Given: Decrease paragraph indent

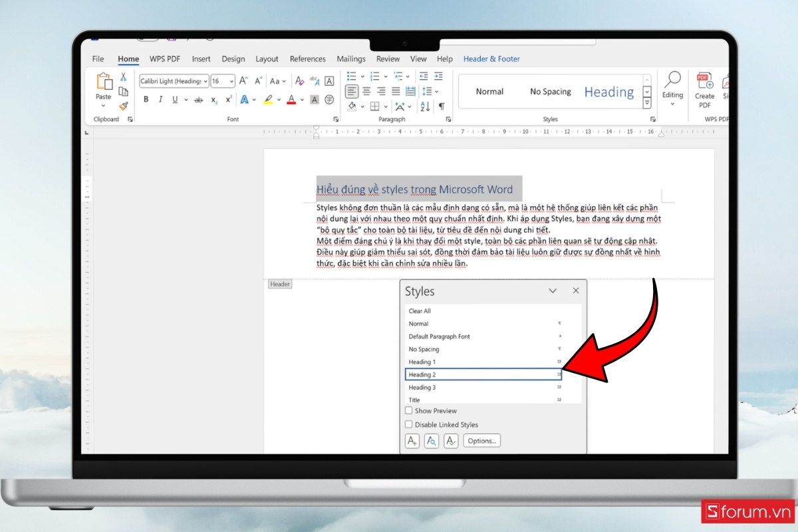Looking at the screenshot, I should point(424,76).
